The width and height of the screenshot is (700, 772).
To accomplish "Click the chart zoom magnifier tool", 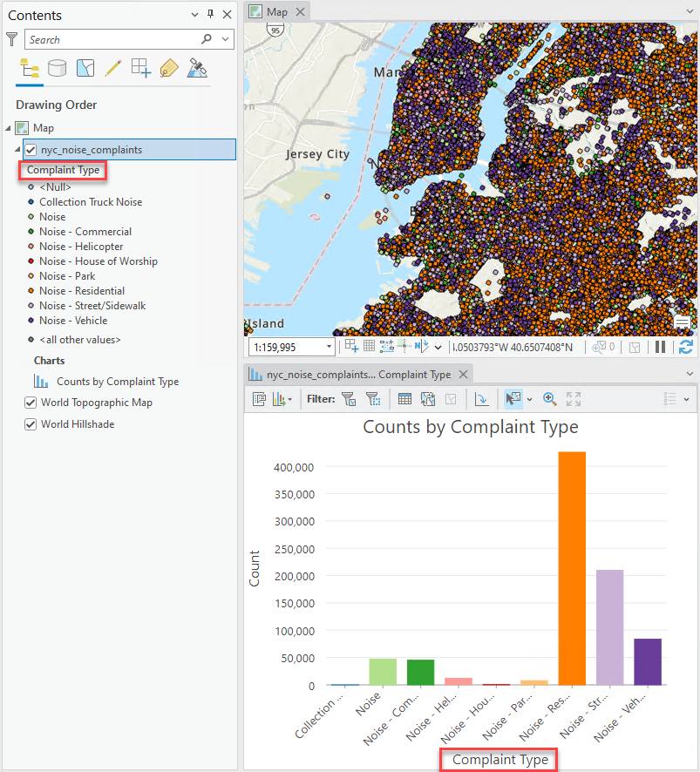I will point(550,399).
